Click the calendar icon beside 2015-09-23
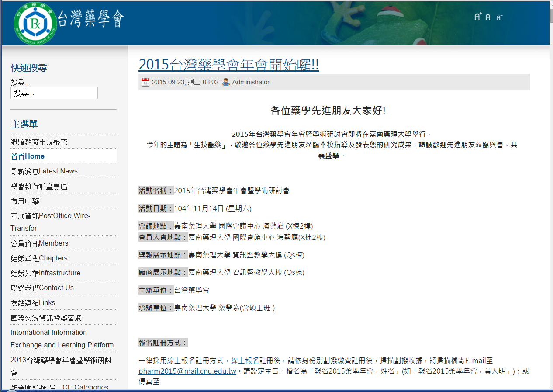The width and height of the screenshot is (553, 392). pos(145,82)
